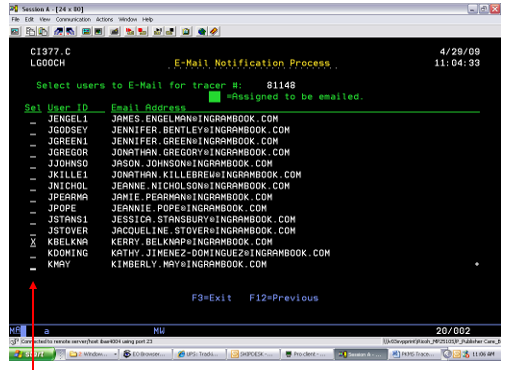Image resolution: width=511 pixels, height=370 pixels.
Task: Click the clipboard viewer toolbar icon
Action: pyautogui.click(x=186, y=32)
